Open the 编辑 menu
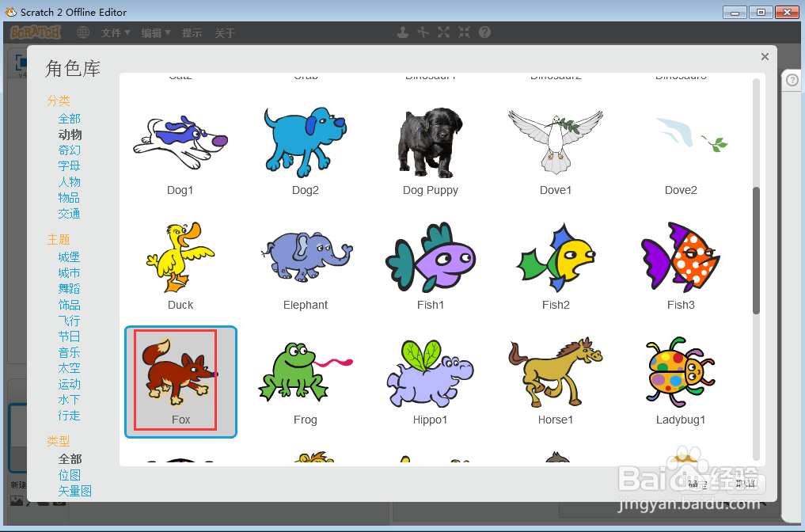Screen dimensions: 805x532 coord(156,33)
